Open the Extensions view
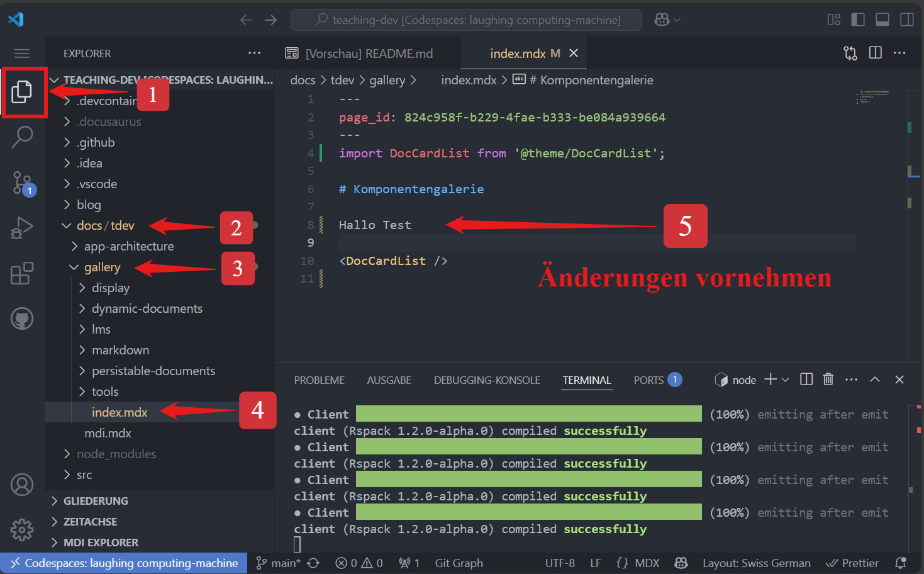Image resolution: width=924 pixels, height=574 pixels. tap(22, 274)
